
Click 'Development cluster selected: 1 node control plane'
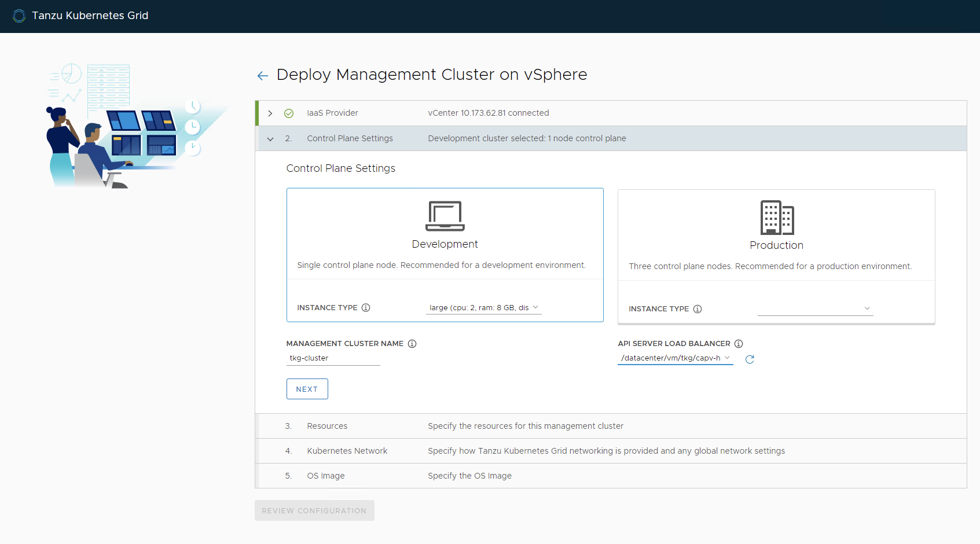coord(527,139)
